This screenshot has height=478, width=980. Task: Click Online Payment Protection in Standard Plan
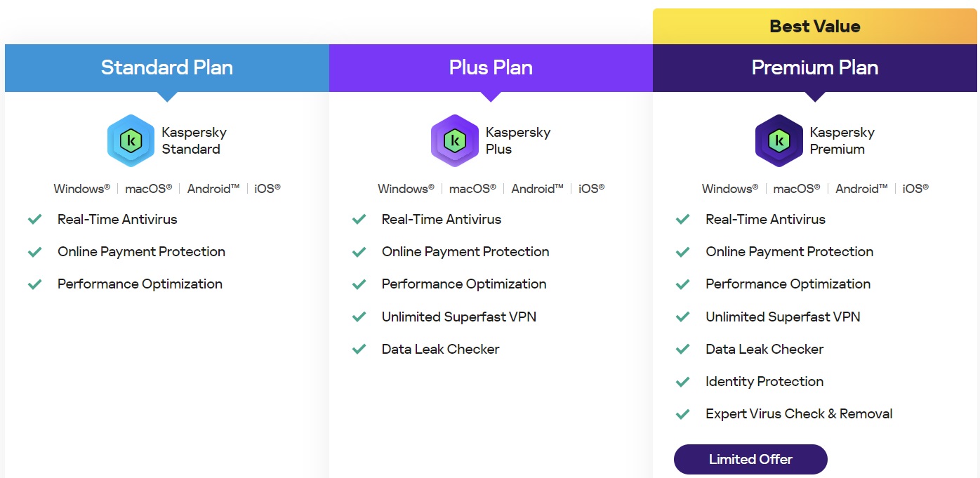point(141,251)
